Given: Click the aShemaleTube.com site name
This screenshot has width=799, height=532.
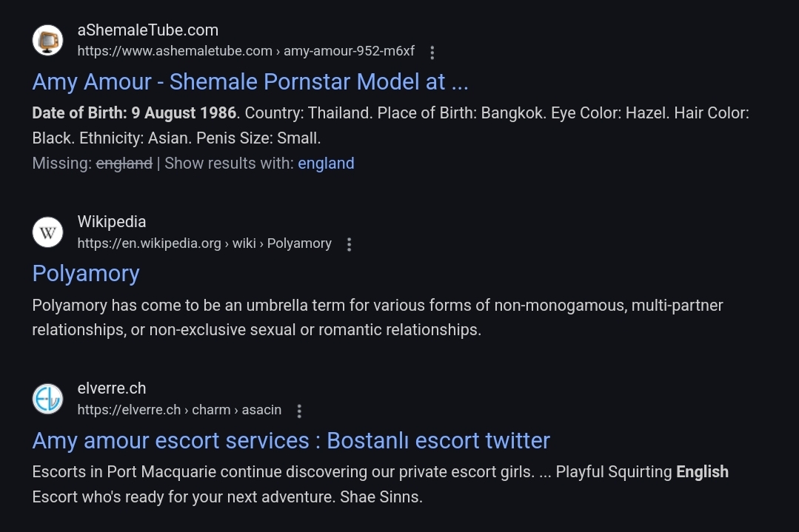Looking at the screenshot, I should tap(148, 30).
